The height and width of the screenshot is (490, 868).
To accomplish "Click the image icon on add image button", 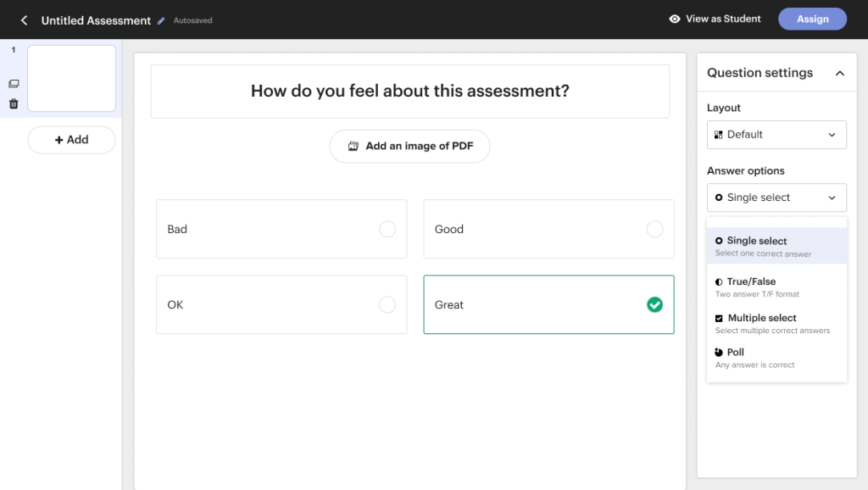I will (353, 146).
